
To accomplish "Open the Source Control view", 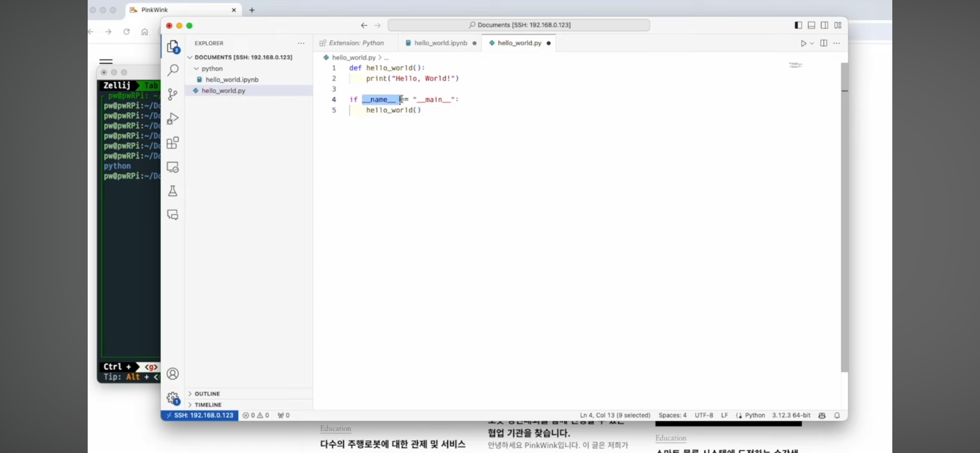I will coord(173,95).
